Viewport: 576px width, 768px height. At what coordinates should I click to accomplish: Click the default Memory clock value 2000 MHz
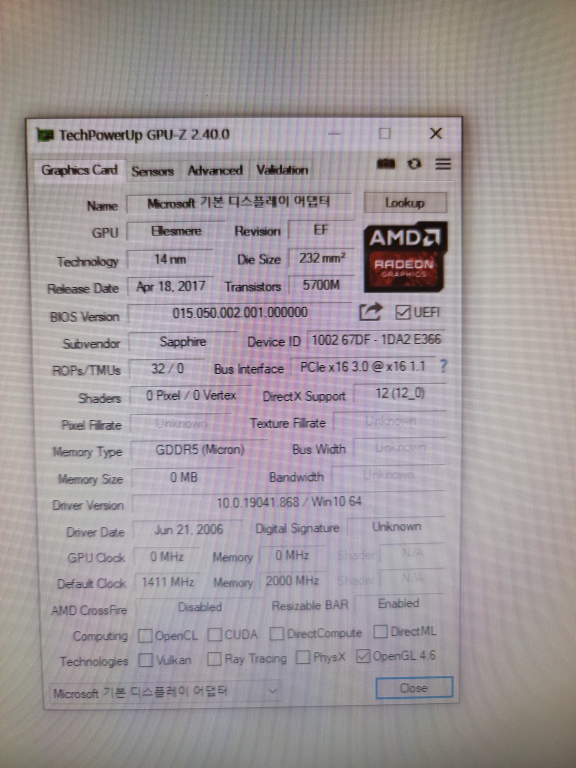point(292,581)
